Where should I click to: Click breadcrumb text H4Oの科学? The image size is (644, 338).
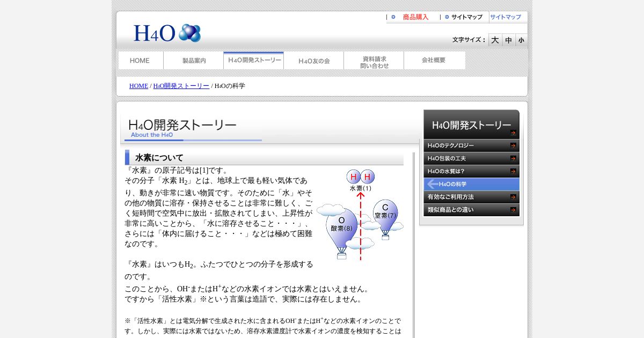click(x=230, y=86)
